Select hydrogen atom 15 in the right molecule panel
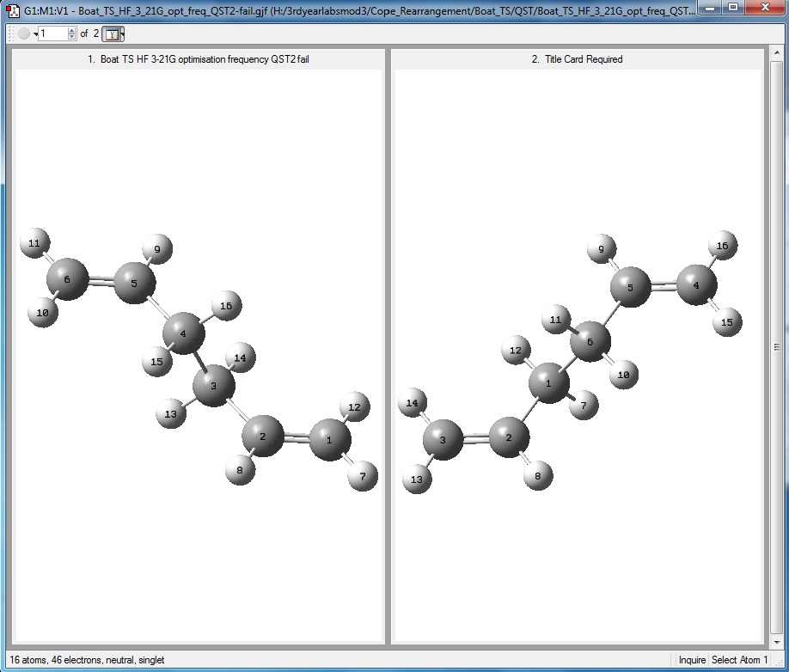 [728, 322]
